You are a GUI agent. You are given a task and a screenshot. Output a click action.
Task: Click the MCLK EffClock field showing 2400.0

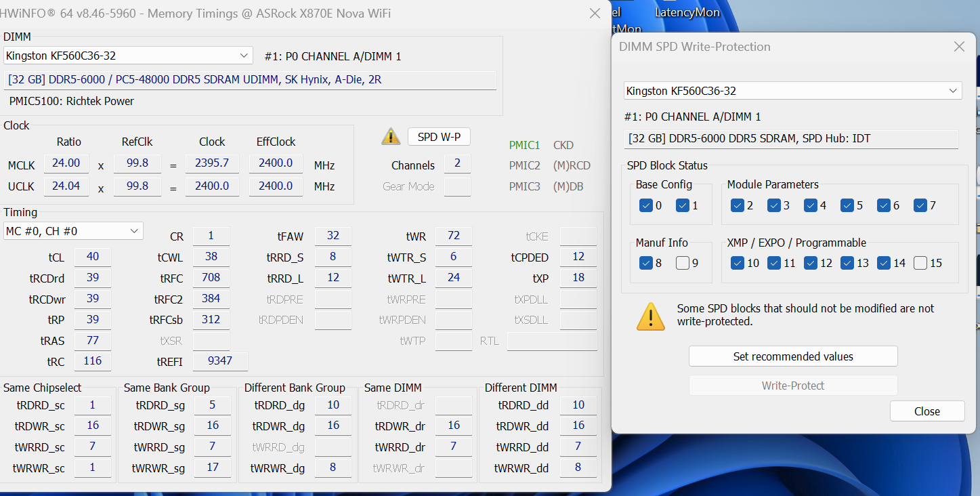coord(276,163)
